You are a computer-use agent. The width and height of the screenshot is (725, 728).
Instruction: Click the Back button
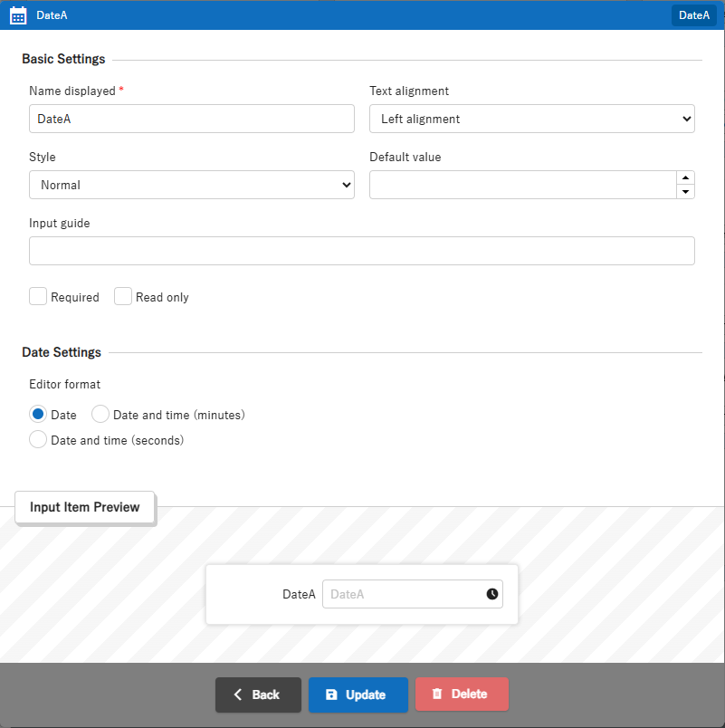tap(258, 694)
